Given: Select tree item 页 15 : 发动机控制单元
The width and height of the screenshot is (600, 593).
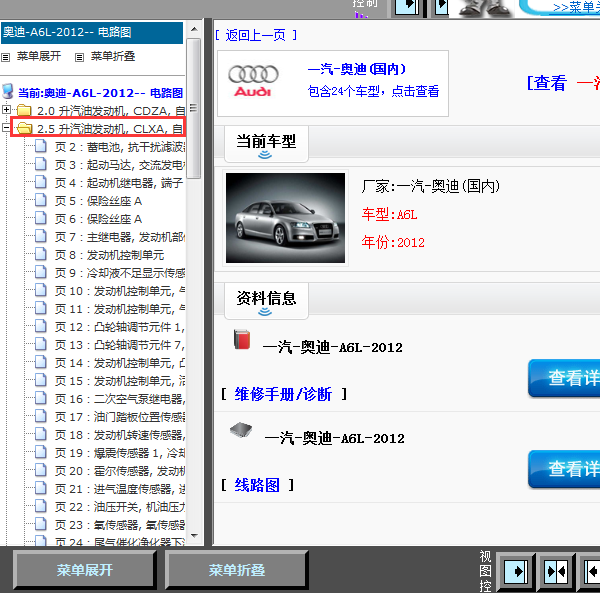Looking at the screenshot, I should (120, 381).
